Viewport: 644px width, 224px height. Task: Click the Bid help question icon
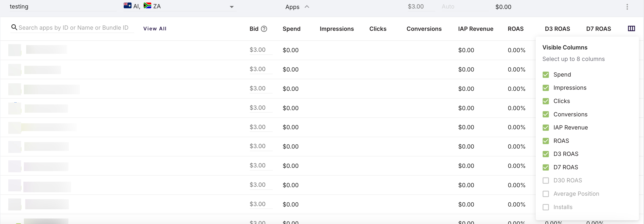coord(264,29)
